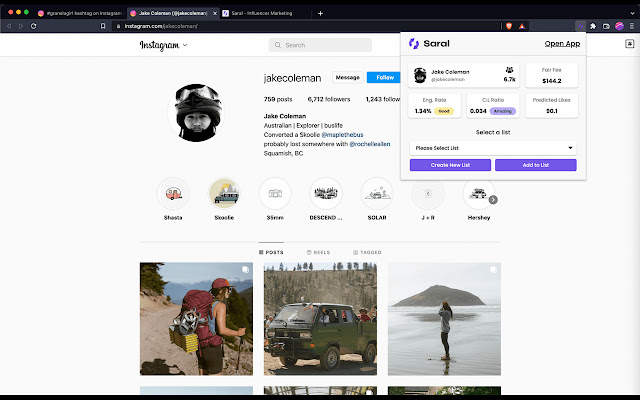Screen dimensions: 640x400
Task: Open the beach island post thumbnail
Action: (444, 319)
